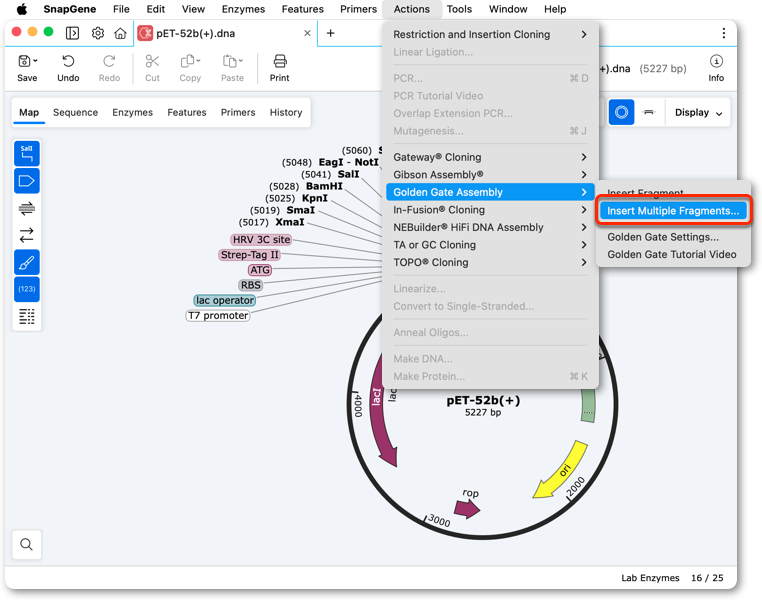Viewport: 762px width, 600px height.
Task: Open the Apple menu
Action: tap(21, 9)
